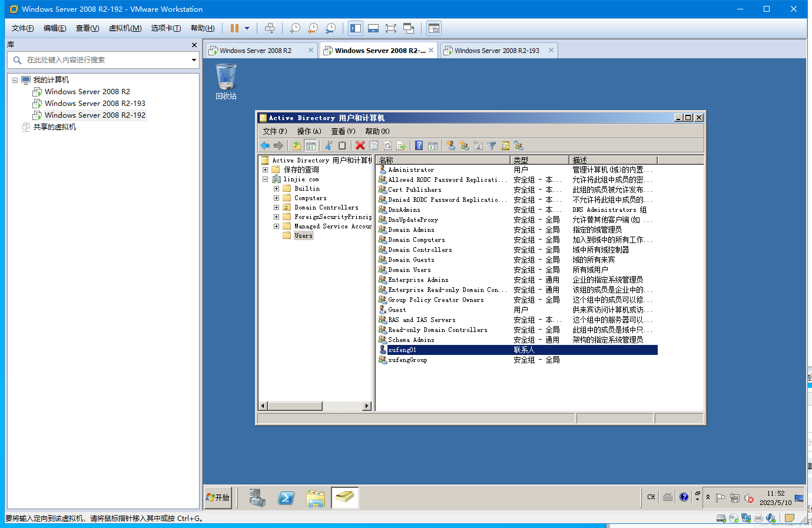Viewport: 812px width, 528px height.
Task: Toggle the action pane icon next to Help
Action: point(433,145)
